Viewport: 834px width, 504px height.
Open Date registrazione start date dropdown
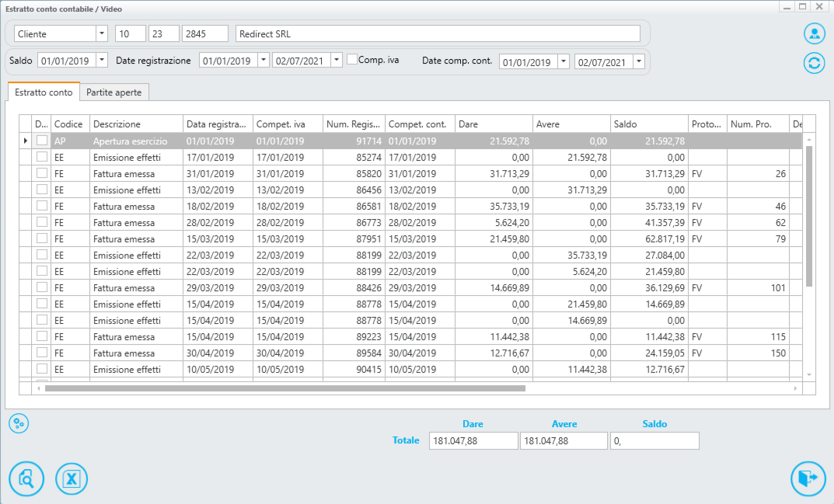pos(263,60)
